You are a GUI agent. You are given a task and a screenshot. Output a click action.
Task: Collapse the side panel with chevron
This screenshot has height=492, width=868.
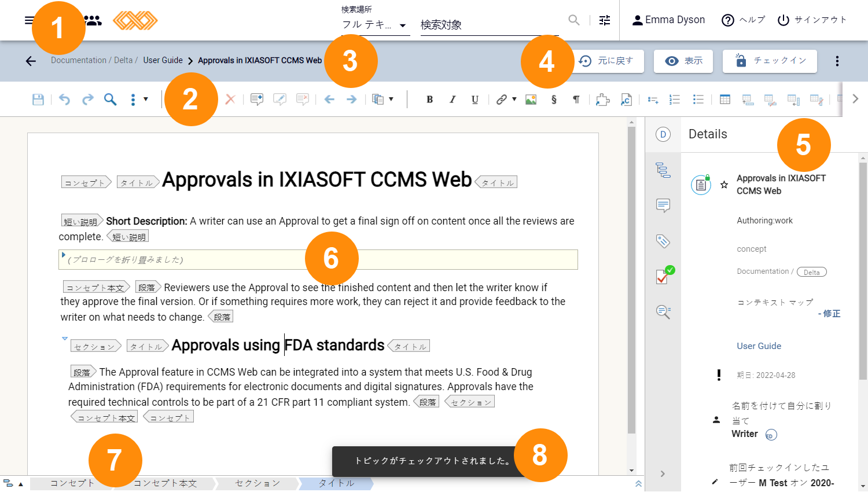(663, 473)
